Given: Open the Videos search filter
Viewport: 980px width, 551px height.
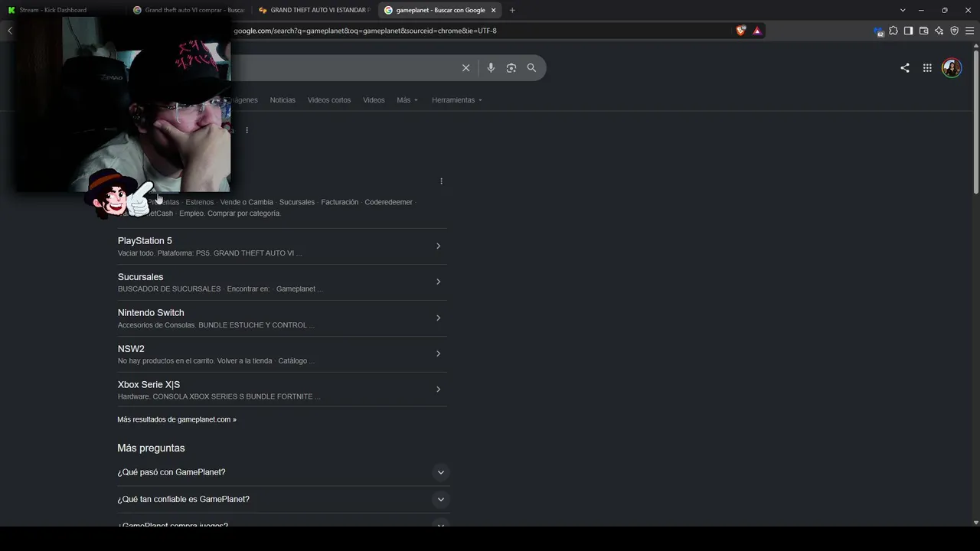Looking at the screenshot, I should 374,100.
